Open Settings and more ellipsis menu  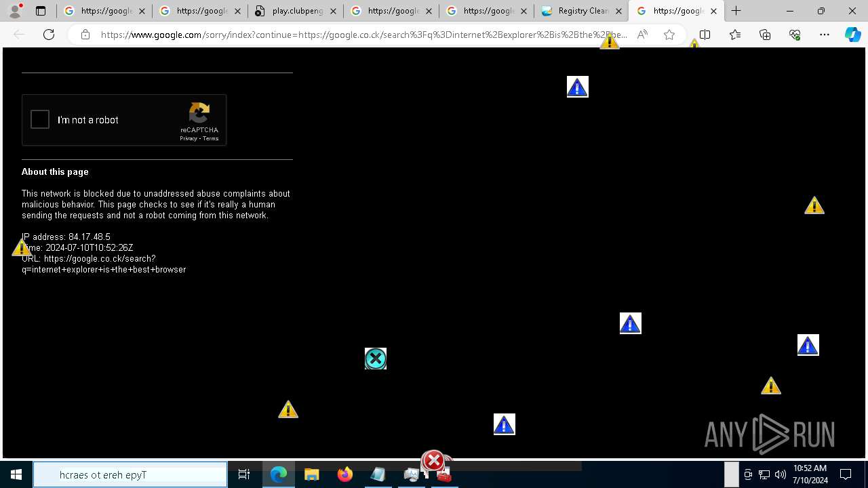825,35
